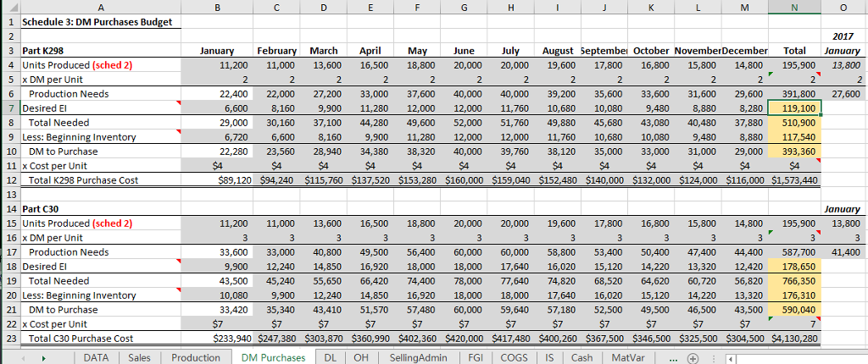Select the yellow cell 117,540

793,136
